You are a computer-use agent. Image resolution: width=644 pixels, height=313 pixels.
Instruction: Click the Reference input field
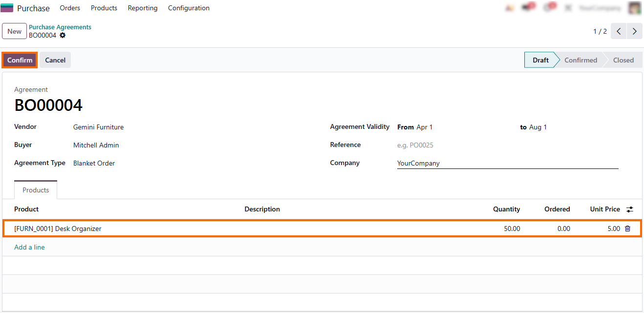pos(507,145)
